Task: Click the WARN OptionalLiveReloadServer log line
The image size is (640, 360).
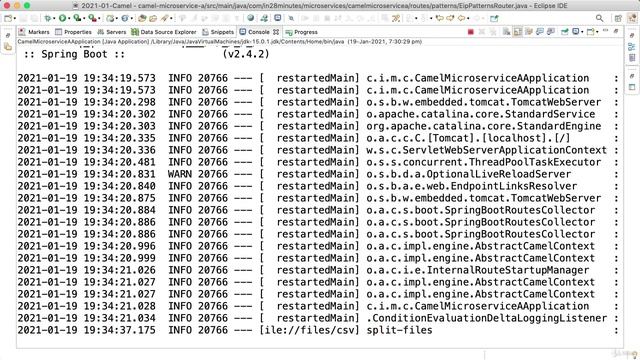Action: [317, 174]
